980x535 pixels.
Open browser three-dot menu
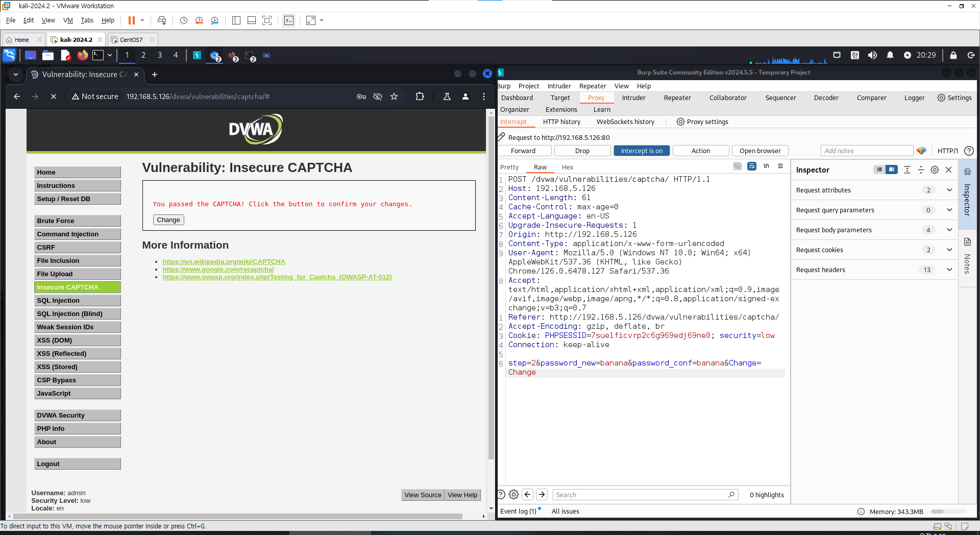484,96
